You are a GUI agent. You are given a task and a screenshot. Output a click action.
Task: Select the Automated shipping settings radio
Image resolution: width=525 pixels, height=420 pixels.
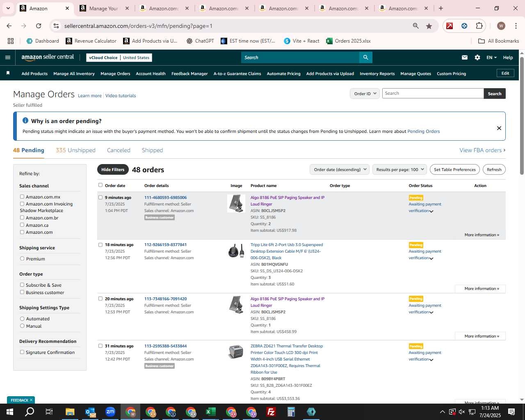[x=22, y=318]
